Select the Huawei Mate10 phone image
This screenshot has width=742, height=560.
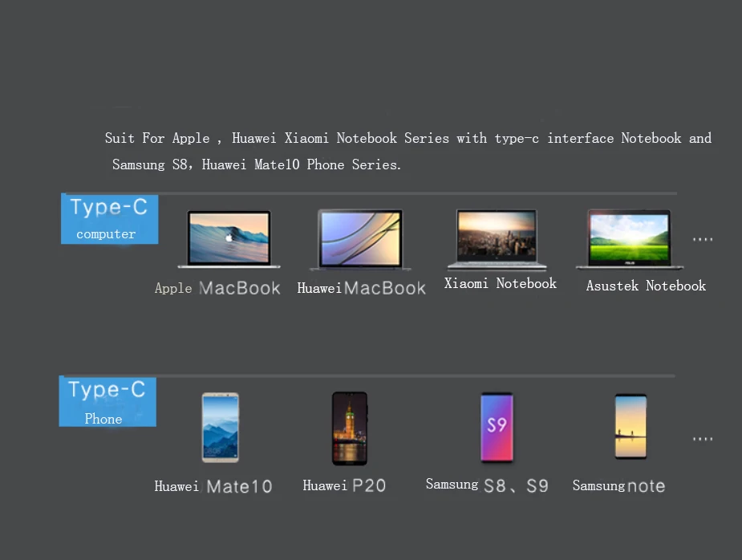coord(220,428)
